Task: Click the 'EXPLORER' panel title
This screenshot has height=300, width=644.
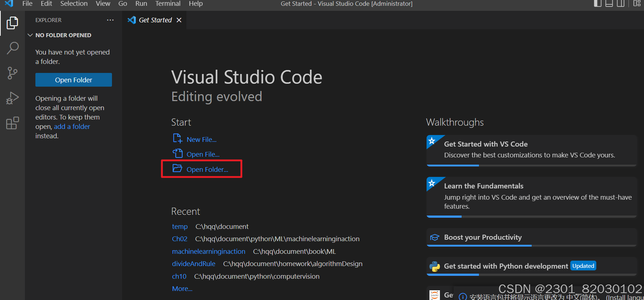Action: click(48, 20)
